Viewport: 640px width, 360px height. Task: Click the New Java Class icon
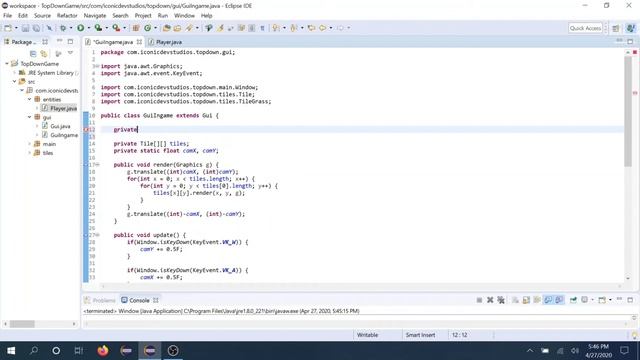pos(147,28)
